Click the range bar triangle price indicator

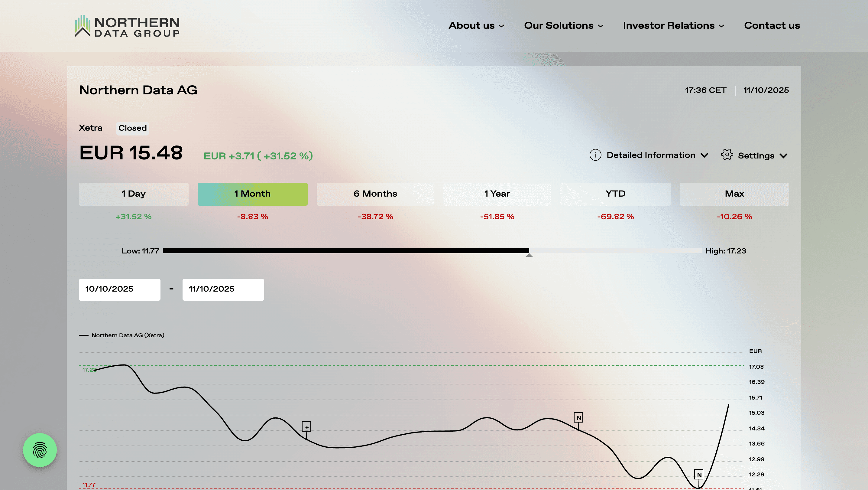coord(529,255)
